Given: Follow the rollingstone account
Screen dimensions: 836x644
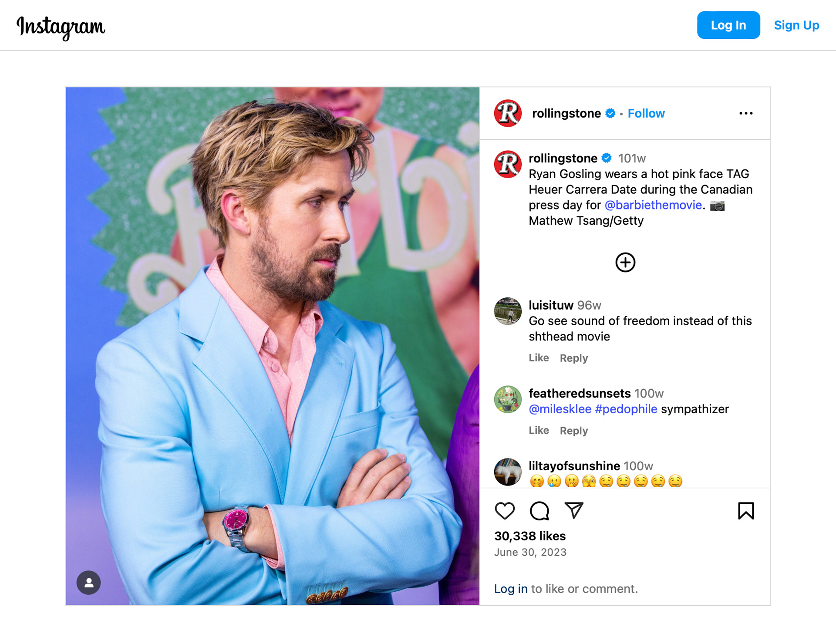Looking at the screenshot, I should coord(646,114).
